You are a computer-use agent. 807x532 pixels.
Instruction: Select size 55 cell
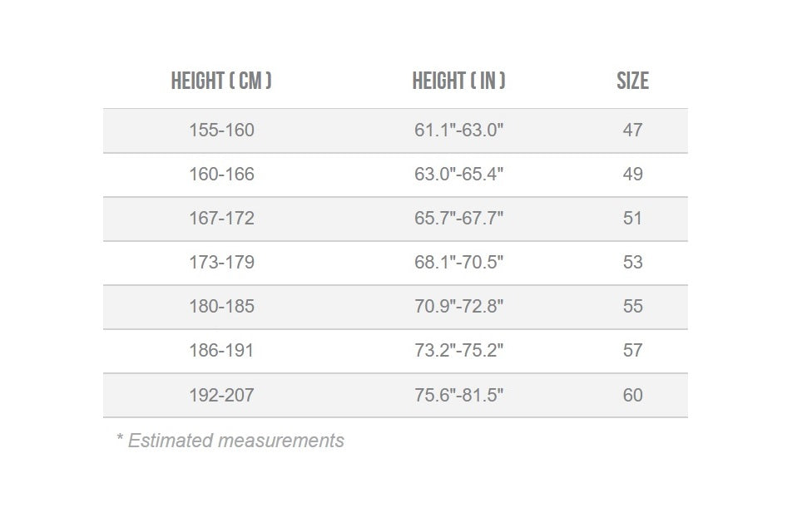coord(632,307)
